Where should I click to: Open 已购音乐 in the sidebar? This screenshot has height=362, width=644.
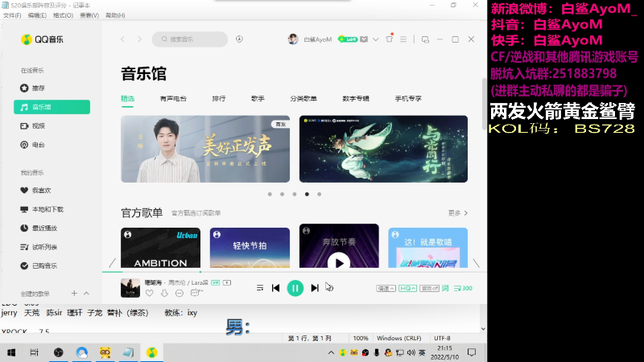52,266
